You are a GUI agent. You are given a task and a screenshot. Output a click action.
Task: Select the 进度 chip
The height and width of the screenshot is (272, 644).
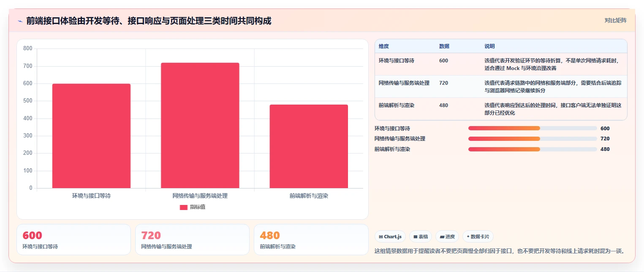447,237
